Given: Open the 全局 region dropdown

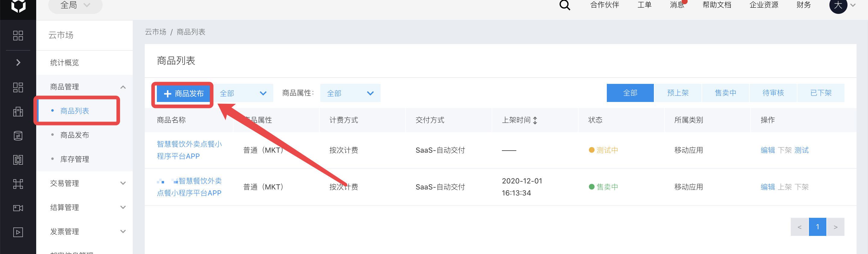Looking at the screenshot, I should click(x=75, y=5).
